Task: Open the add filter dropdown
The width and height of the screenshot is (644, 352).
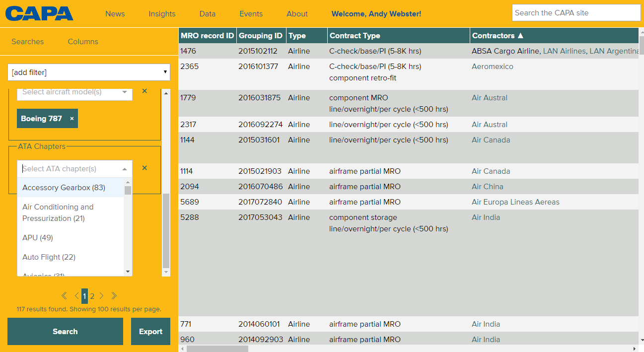Action: click(89, 72)
